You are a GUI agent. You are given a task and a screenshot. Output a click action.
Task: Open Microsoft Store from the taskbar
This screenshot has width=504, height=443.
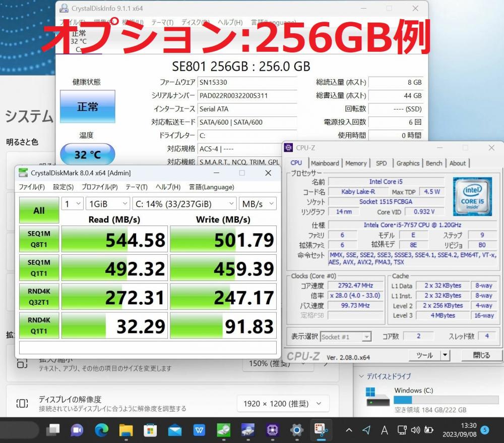coord(150,430)
